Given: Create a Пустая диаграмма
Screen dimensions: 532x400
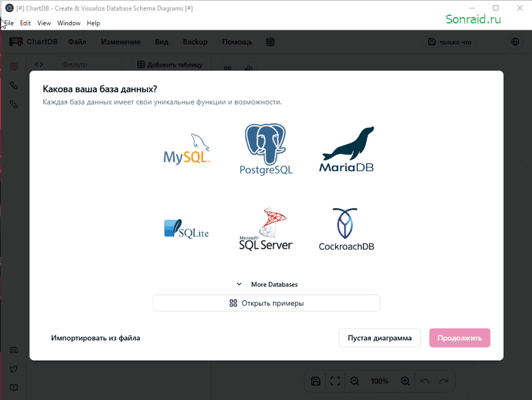Looking at the screenshot, I should tap(379, 338).
